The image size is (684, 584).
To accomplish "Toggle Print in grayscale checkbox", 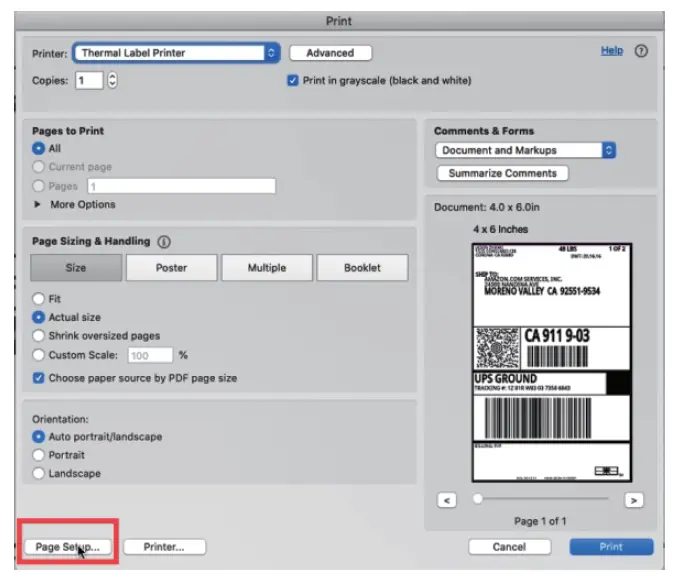I will point(293,80).
